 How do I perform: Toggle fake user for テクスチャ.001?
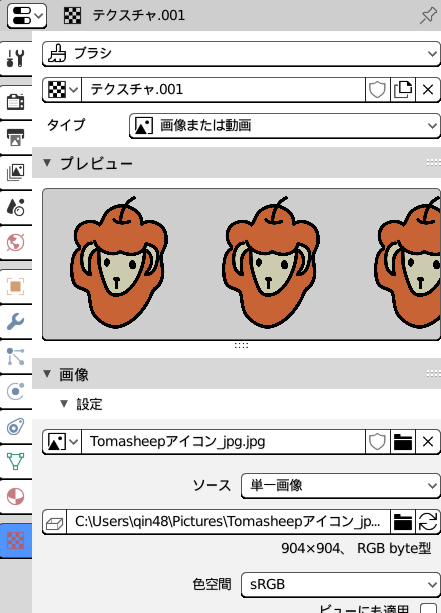tap(377, 90)
